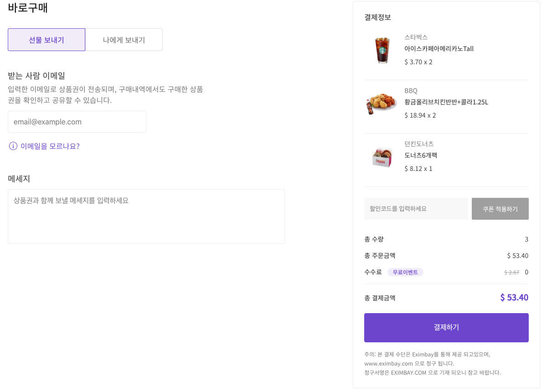The height and width of the screenshot is (392, 552).
Task: Apply coupon with 쿠폰 적용하기 button
Action: 500,209
